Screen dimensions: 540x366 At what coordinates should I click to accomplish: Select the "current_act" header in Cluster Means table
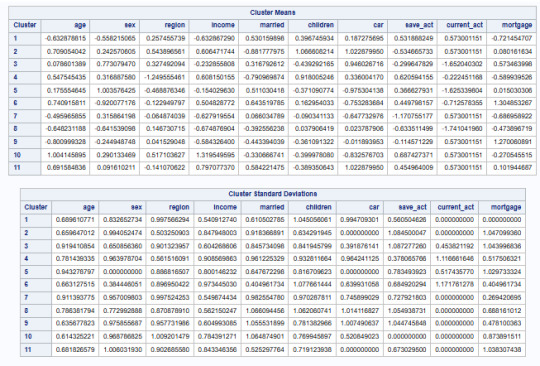(x=464, y=25)
